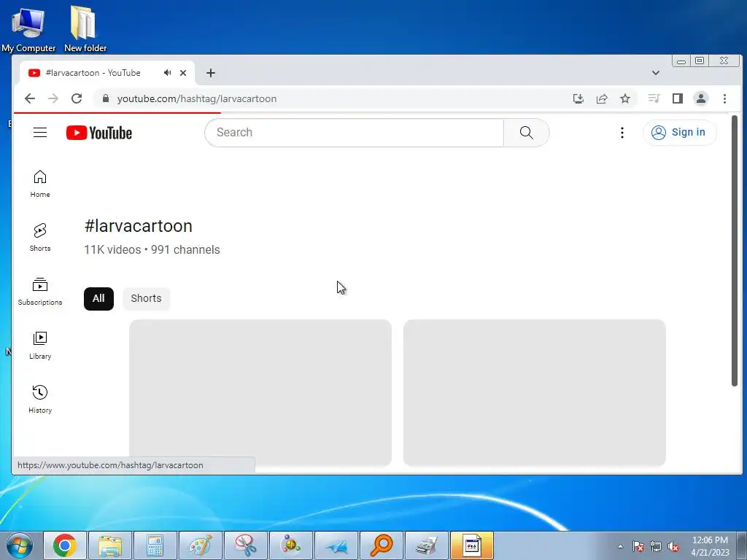Toggle Chrome side panel
Viewport: 747px width, 560px height.
pyautogui.click(x=678, y=98)
